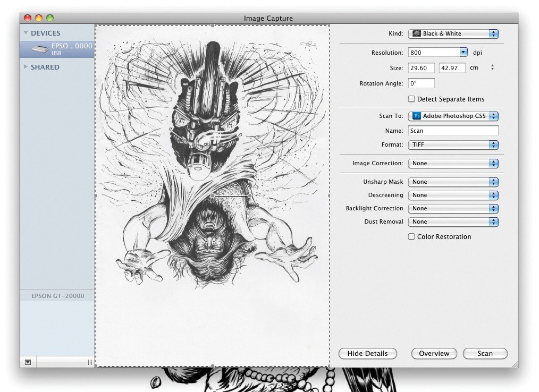Image resolution: width=539 pixels, height=392 pixels.
Task: Click the Scan button
Action: [x=485, y=354]
